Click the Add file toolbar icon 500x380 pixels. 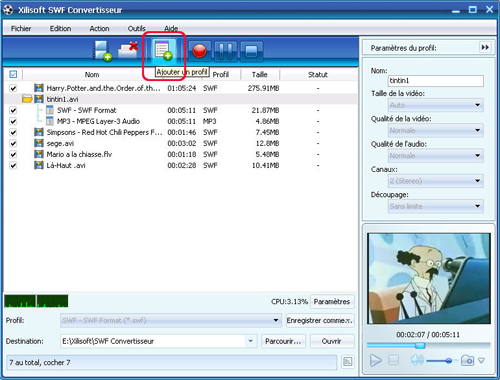tap(102, 51)
